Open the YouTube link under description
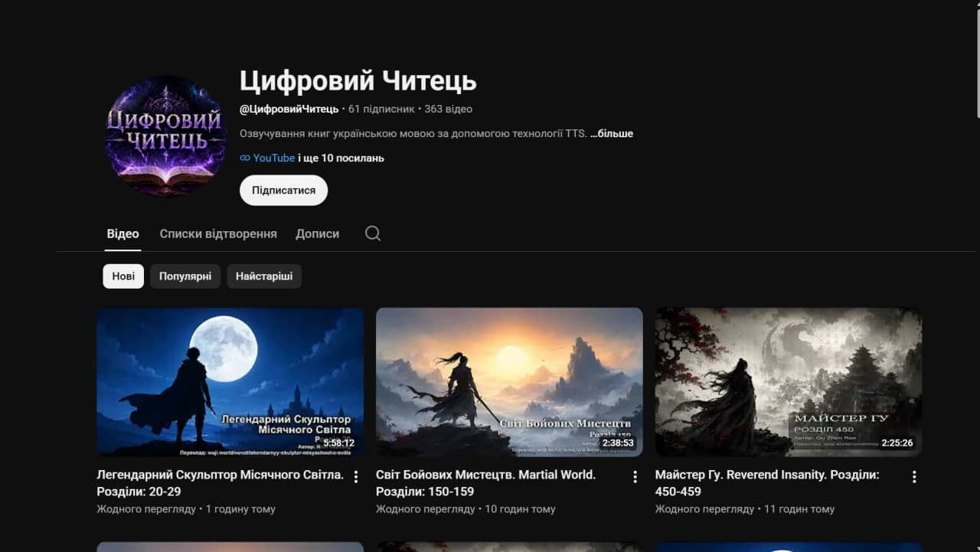Screen dimensions: 980x552 tap(274, 158)
